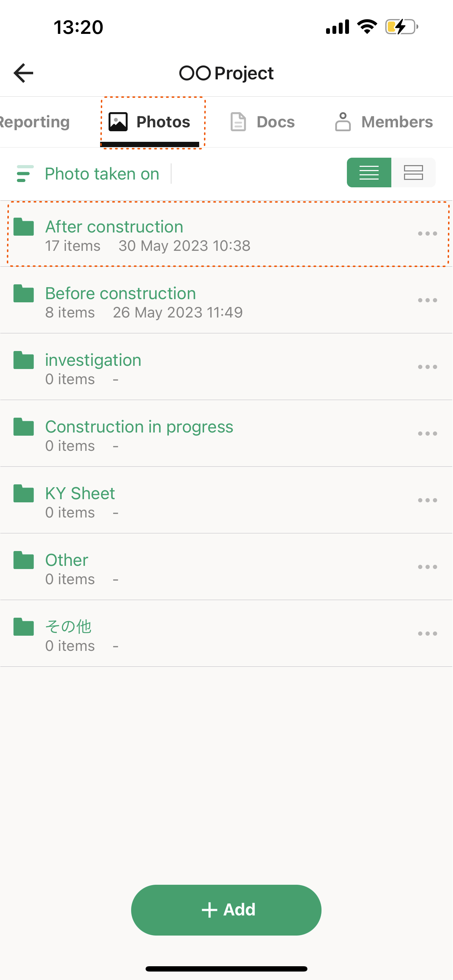
Task: Select the Reporting tab
Action: pyautogui.click(x=35, y=122)
